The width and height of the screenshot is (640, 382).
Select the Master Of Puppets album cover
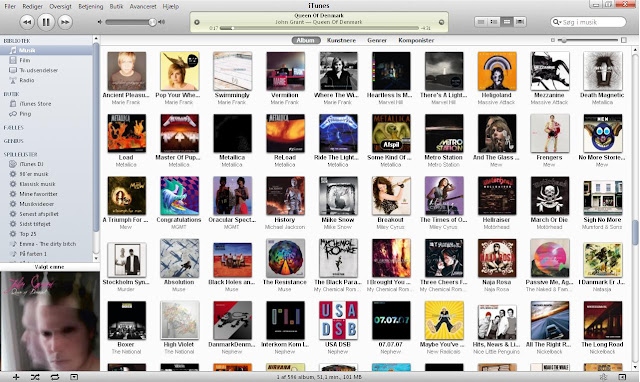coord(179,133)
